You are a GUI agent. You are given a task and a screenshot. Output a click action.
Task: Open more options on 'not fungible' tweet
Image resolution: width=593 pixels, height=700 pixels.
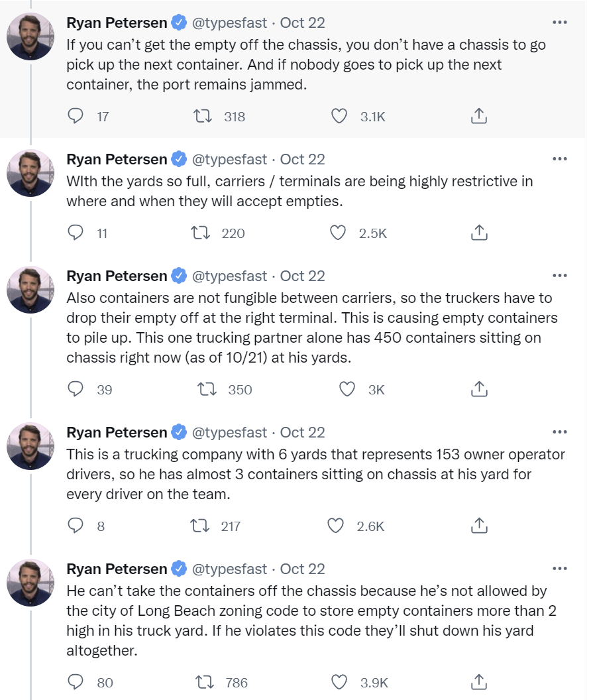(x=560, y=276)
